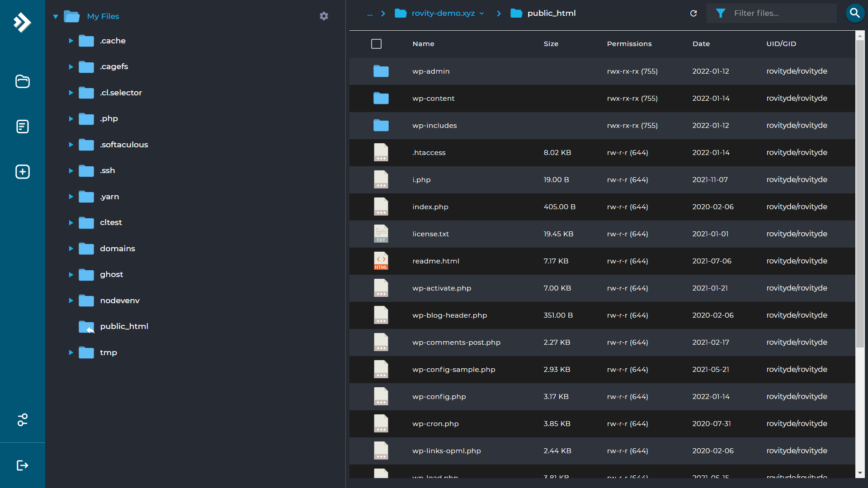The height and width of the screenshot is (488, 868).
Task: Click the wp-includes folder icon
Action: [x=381, y=126]
